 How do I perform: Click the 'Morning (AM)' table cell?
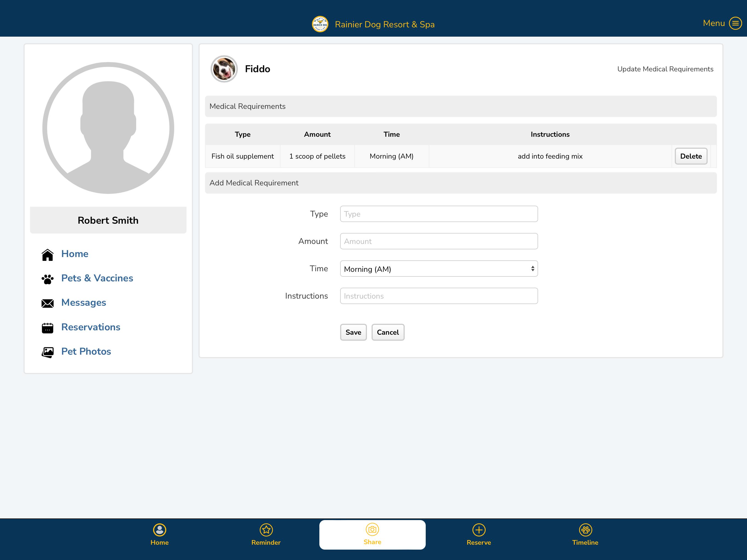tap(392, 156)
